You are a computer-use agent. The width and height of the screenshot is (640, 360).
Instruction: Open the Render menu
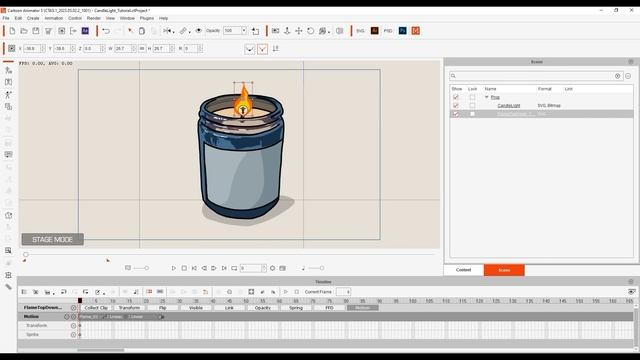(93, 18)
